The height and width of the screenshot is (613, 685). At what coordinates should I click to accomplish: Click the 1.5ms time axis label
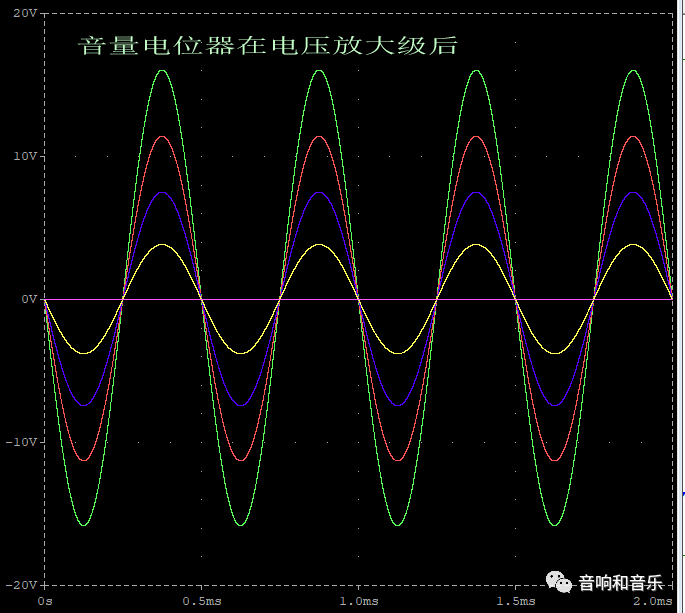[515, 602]
